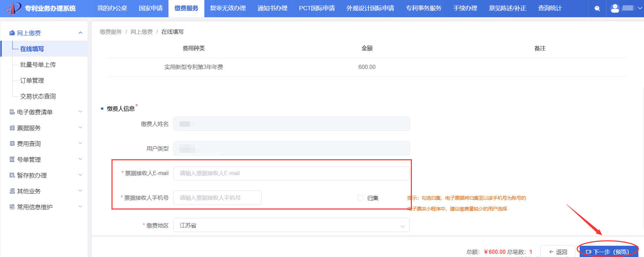Open the 手续办理 top menu
Viewport: 644px width, 257px height.
pyautogui.click(x=465, y=8)
